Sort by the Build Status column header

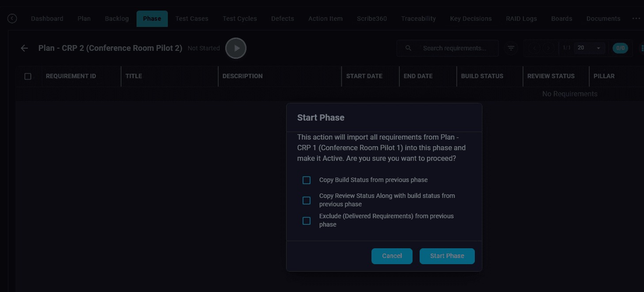(482, 76)
